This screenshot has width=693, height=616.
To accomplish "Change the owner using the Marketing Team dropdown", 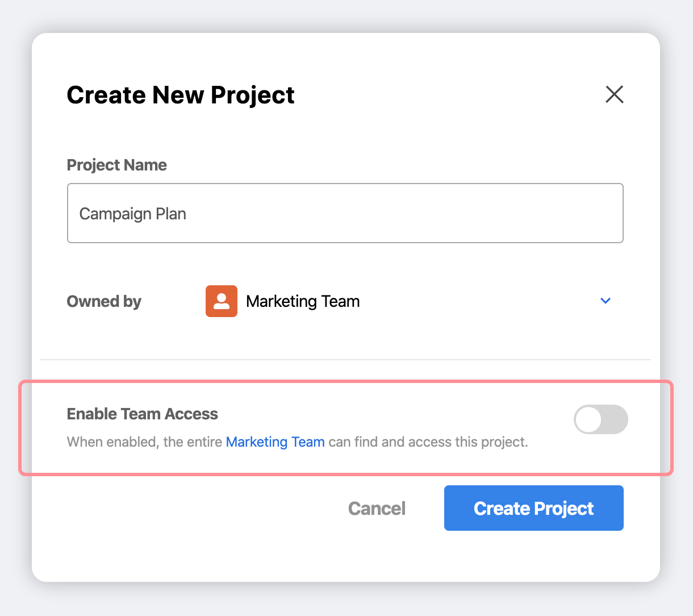I will tap(605, 301).
